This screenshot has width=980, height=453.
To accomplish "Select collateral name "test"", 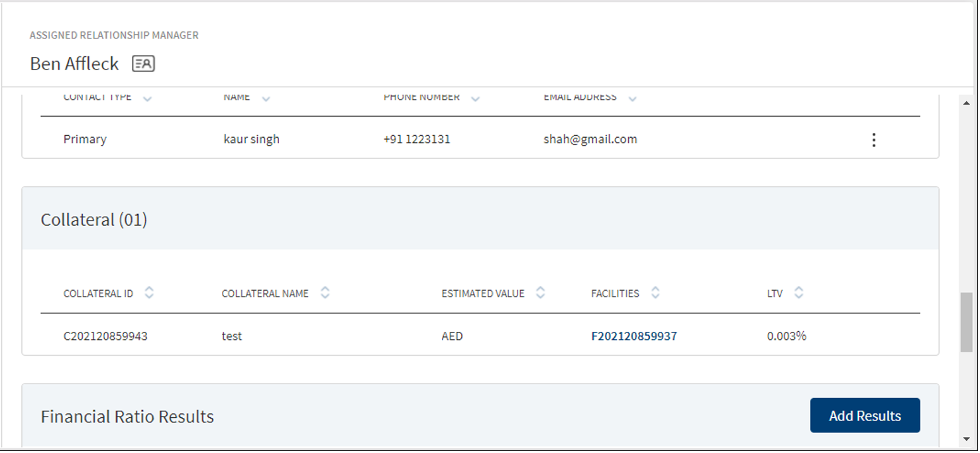I will click(232, 336).
